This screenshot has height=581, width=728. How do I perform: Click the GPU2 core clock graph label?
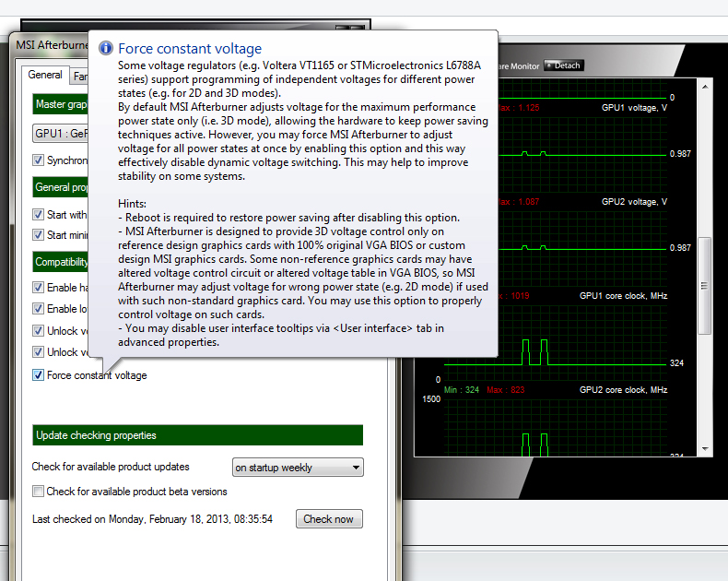tap(623, 390)
